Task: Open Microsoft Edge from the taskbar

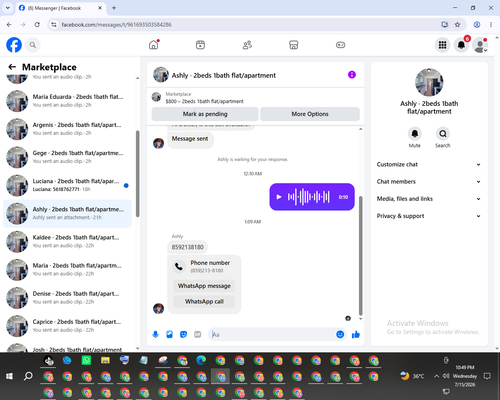Action: coord(201,360)
